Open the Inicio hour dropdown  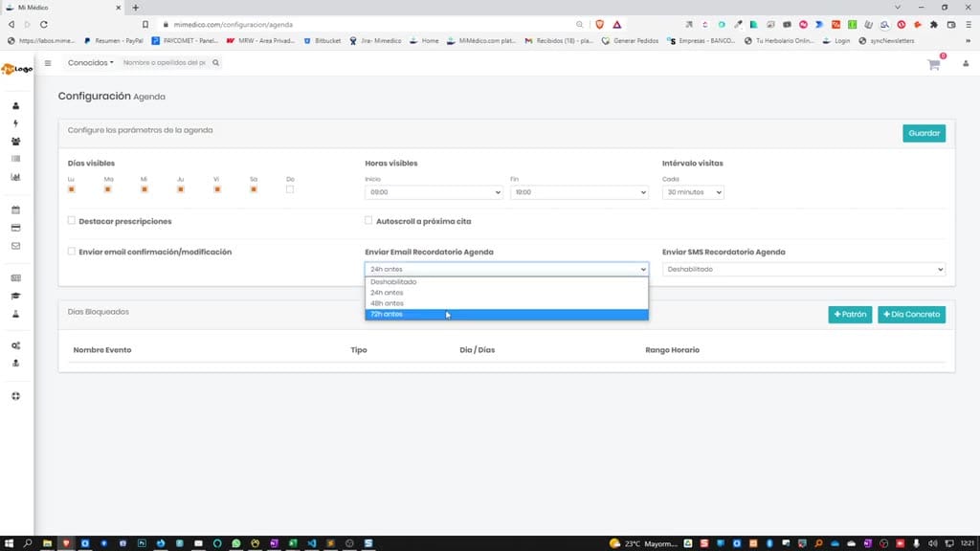(x=434, y=192)
